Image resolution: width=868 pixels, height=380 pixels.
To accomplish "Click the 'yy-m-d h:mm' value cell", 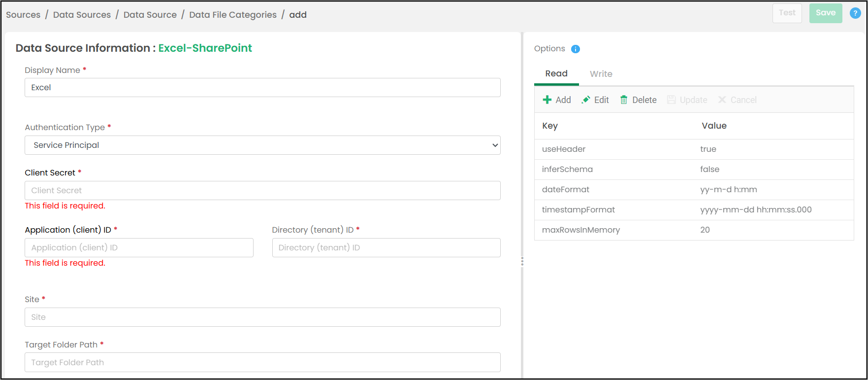I will pyautogui.click(x=729, y=190).
